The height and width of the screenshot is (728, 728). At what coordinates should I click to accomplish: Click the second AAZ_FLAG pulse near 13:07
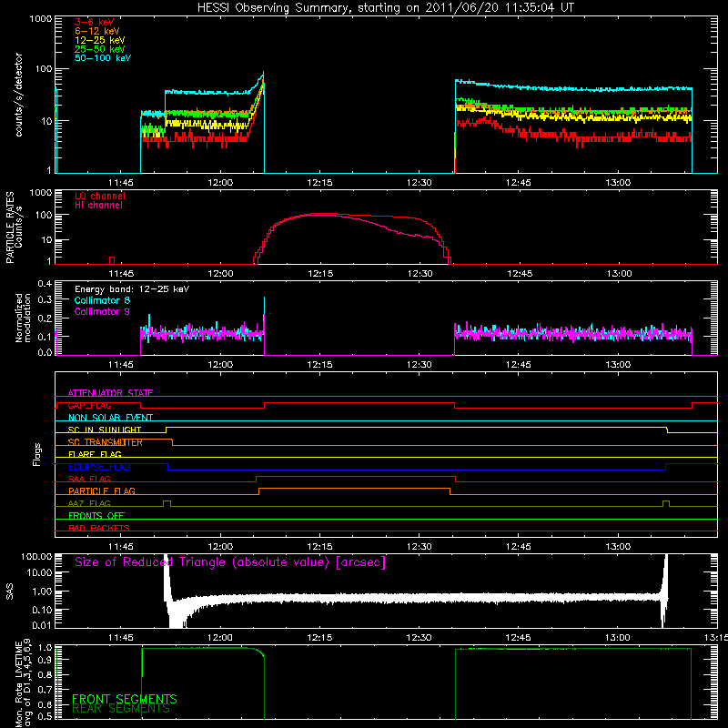666,504
